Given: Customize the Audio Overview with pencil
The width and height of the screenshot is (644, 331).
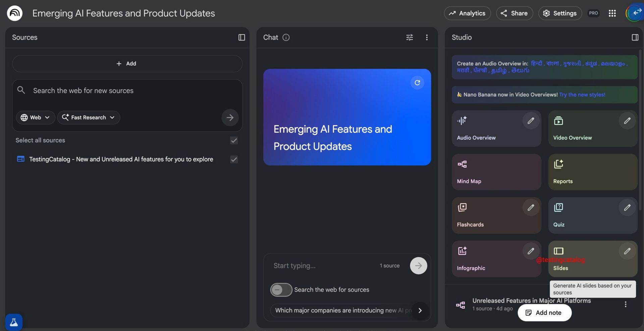Looking at the screenshot, I should [x=531, y=121].
